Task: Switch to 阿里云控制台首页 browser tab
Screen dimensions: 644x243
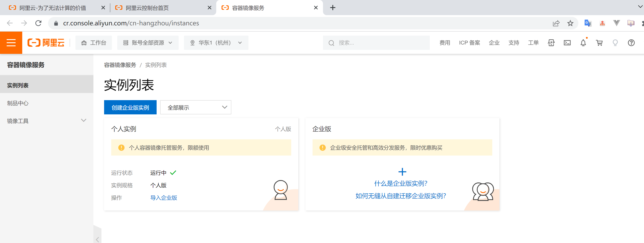Action: tap(147, 8)
